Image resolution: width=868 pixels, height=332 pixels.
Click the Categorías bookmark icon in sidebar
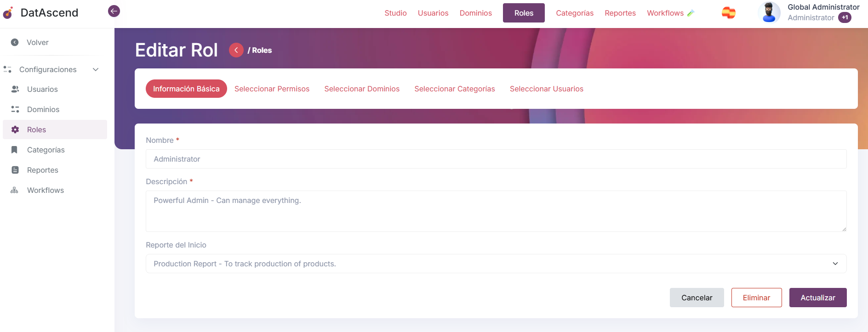coord(15,150)
